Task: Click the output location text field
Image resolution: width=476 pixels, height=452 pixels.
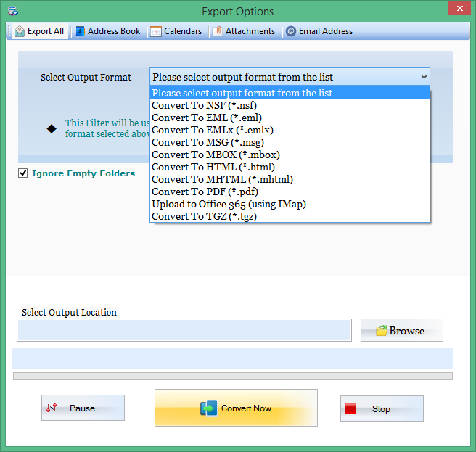Action: coord(184,330)
